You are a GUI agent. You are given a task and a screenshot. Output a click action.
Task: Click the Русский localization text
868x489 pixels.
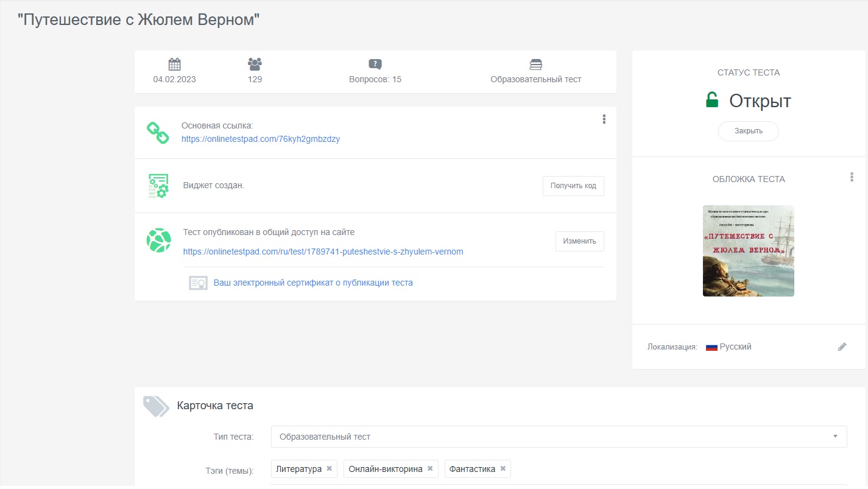click(x=735, y=347)
